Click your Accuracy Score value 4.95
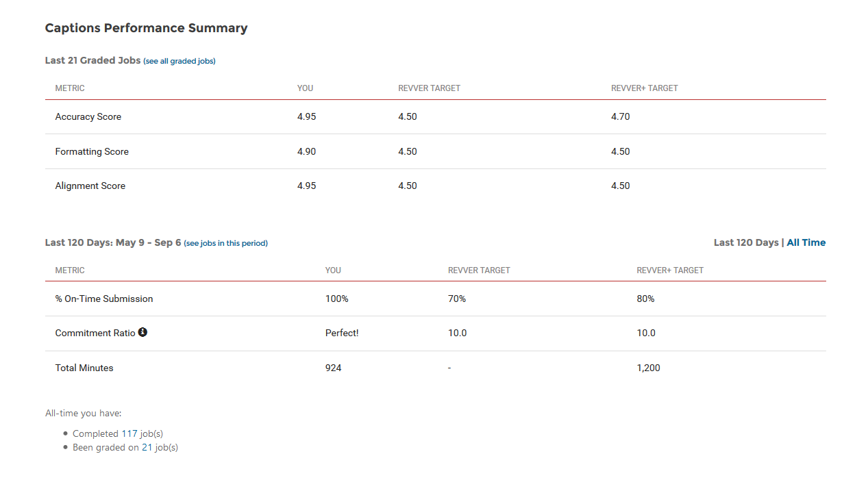This screenshot has width=868, height=480. [x=307, y=116]
